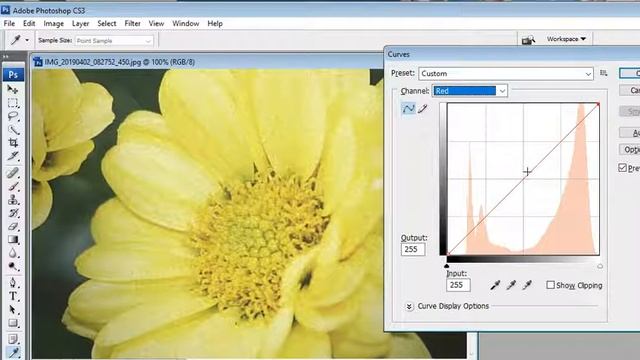This screenshot has height=360, width=640.
Task: Open the Image menu
Action: pyautogui.click(x=53, y=24)
